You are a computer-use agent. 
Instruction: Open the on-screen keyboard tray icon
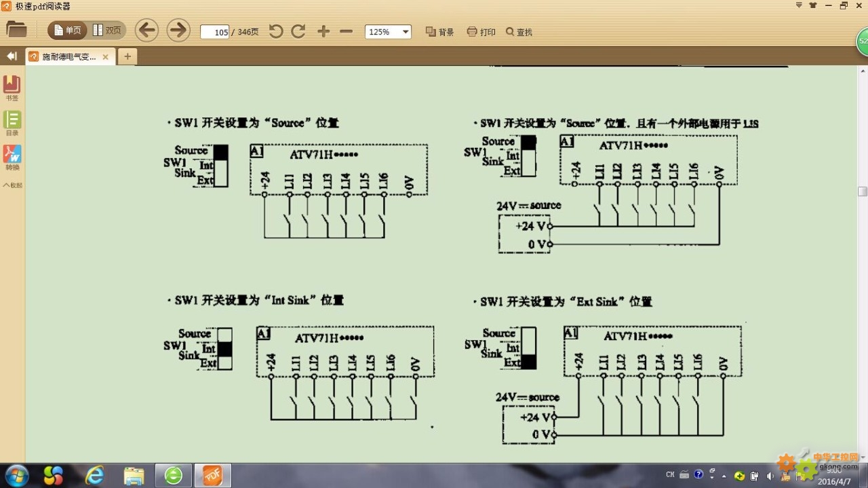684,474
